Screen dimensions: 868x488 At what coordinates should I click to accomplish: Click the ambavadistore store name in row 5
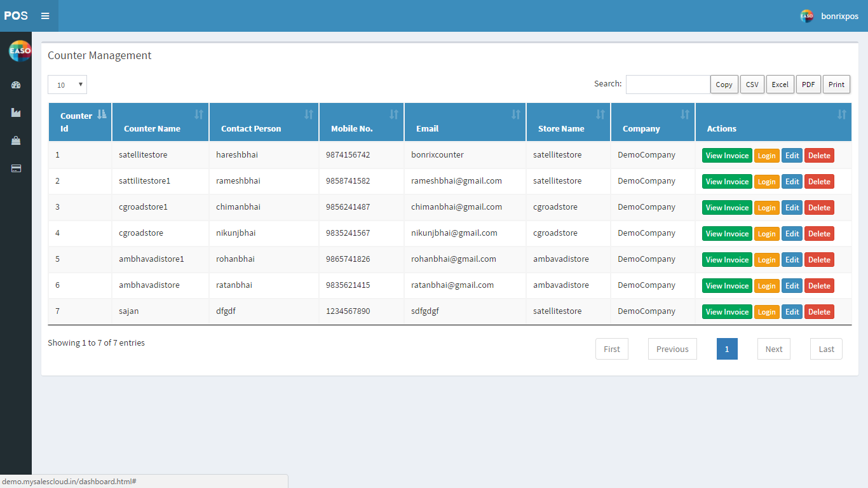(x=560, y=259)
